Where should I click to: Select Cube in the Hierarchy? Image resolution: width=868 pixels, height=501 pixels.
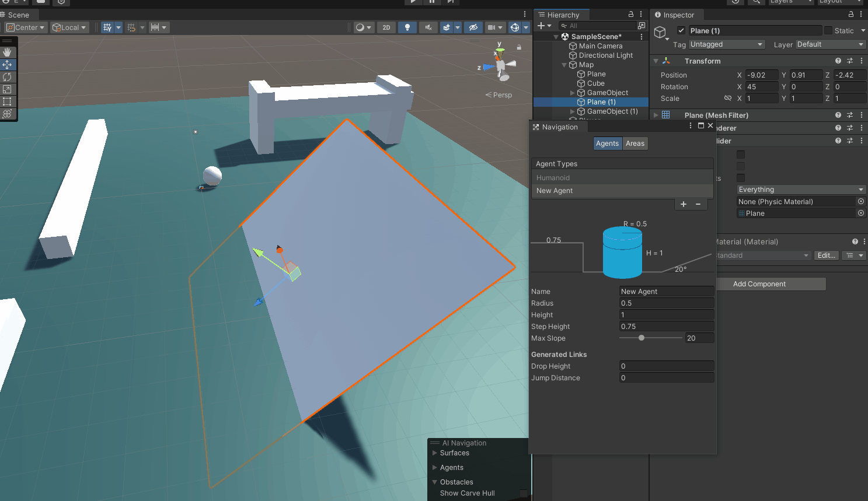(596, 83)
